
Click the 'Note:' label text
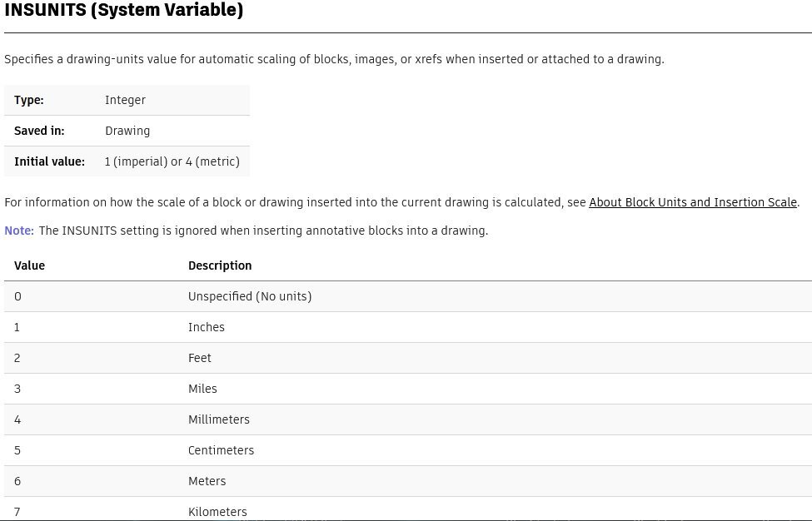19,231
